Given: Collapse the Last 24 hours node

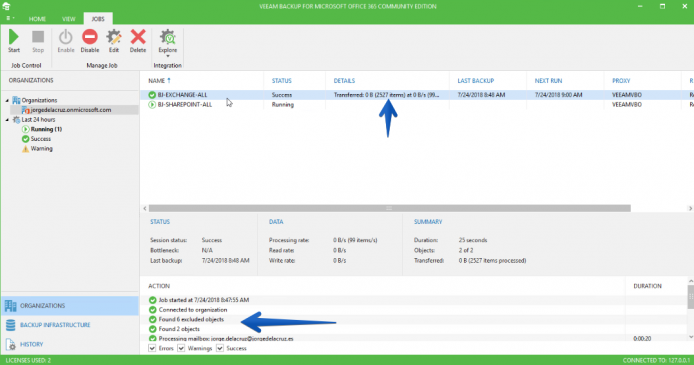Looking at the screenshot, I should click(7, 120).
